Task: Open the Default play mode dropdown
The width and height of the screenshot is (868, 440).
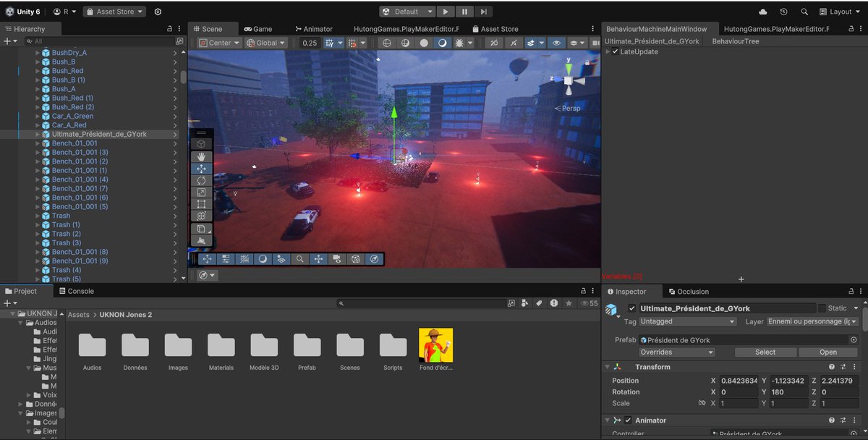Action: coord(408,12)
